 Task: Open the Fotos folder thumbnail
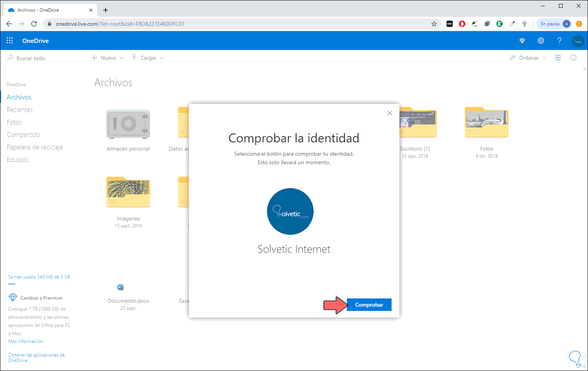pos(487,122)
